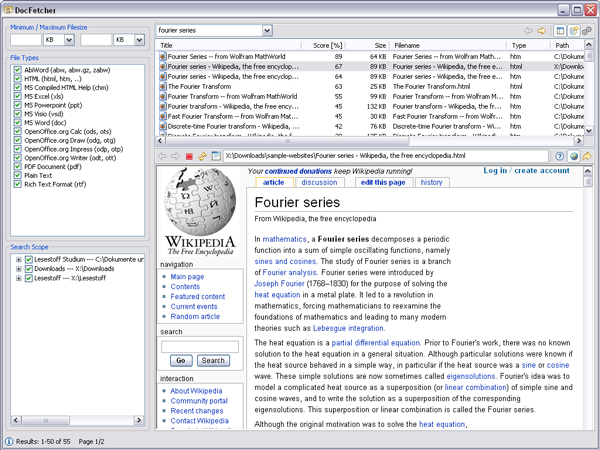Open the 'edit this page' tab
Viewport: 600px width, 450px height.
(383, 183)
